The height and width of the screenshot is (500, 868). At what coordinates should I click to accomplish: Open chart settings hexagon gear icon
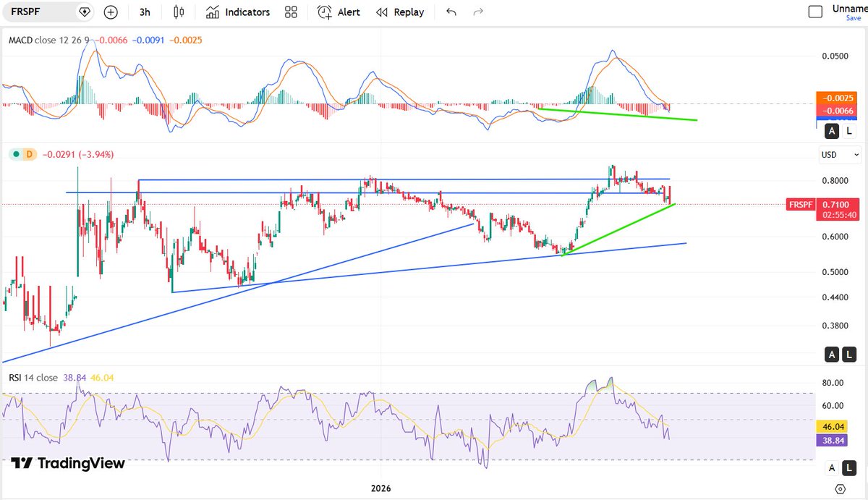pyautogui.click(x=840, y=490)
